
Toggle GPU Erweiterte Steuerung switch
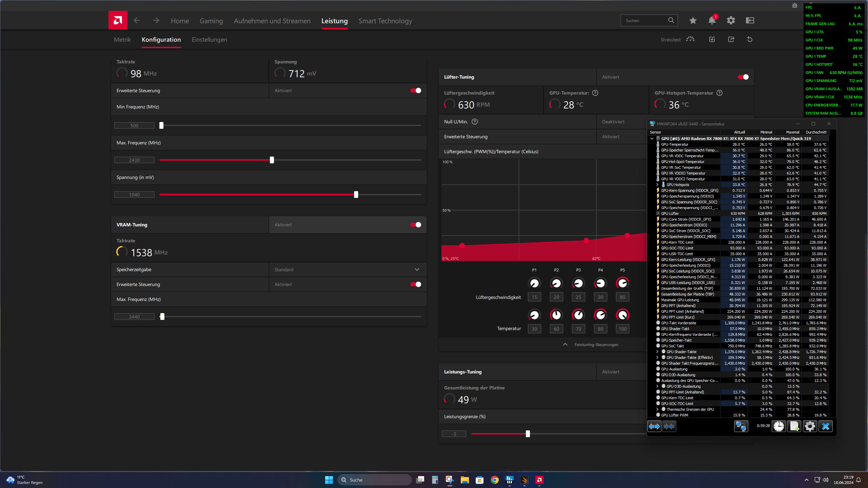(416, 90)
